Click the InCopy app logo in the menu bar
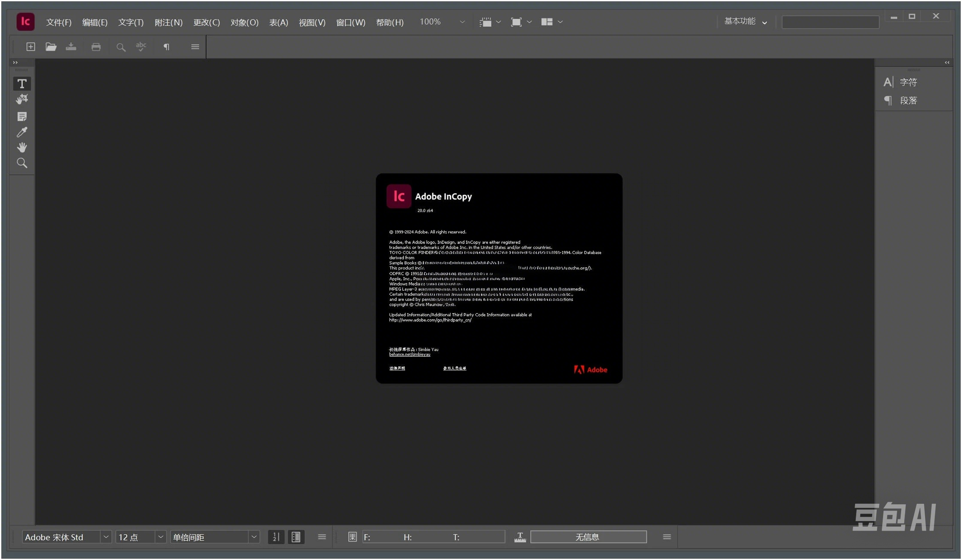Screen dimensions: 962x560 pyautogui.click(x=25, y=21)
